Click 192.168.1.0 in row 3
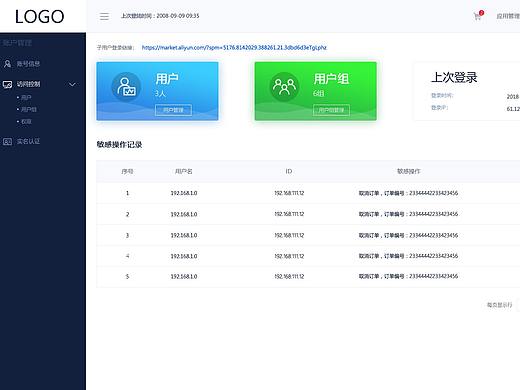Viewport: 520px width, 390px height. pos(184,235)
